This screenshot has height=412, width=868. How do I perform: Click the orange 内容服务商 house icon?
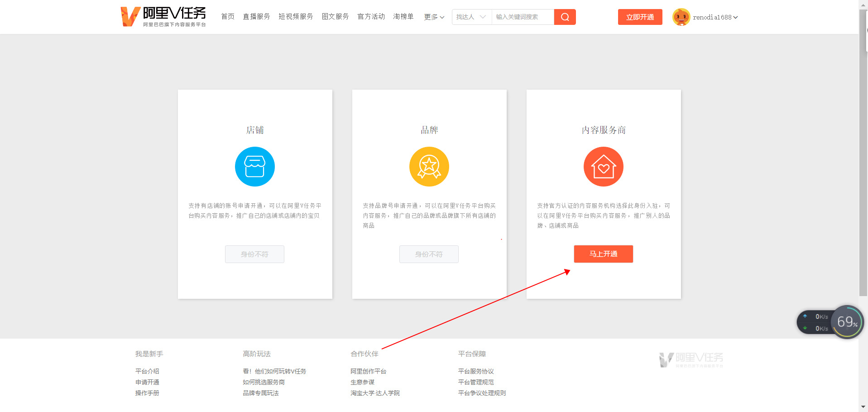point(604,167)
